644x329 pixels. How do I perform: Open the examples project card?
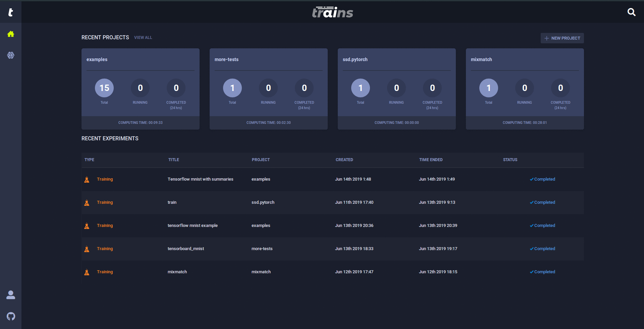[140, 60]
